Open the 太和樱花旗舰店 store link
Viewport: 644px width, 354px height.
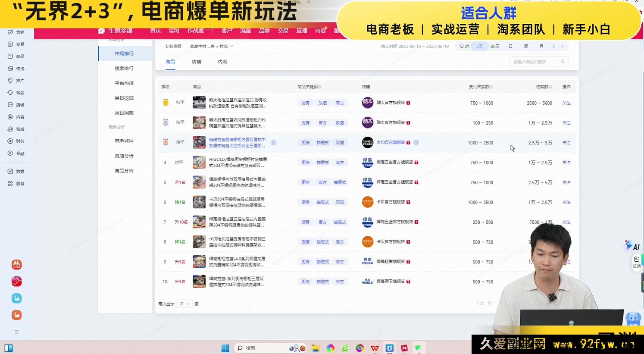pyautogui.click(x=390, y=142)
